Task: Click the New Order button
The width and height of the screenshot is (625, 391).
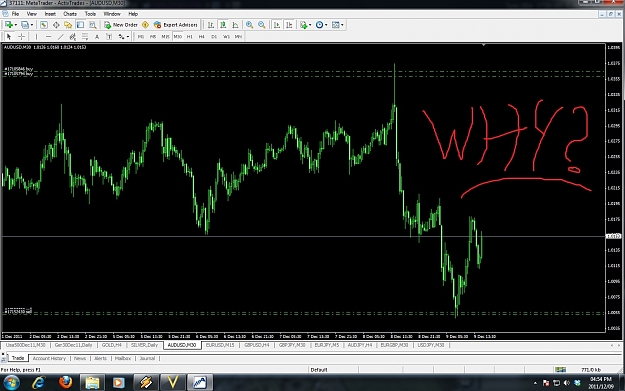Action: tap(121, 25)
